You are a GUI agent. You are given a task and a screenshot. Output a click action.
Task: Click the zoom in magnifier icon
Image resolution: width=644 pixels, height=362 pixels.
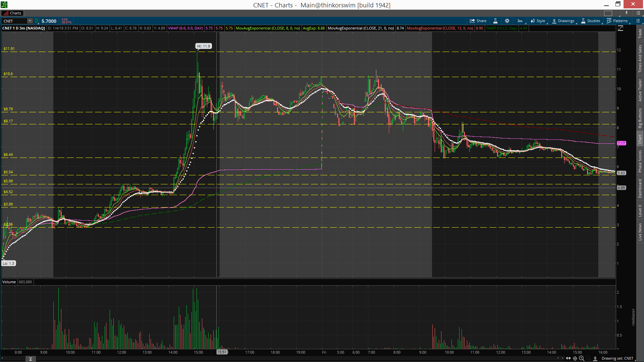(x=582, y=358)
